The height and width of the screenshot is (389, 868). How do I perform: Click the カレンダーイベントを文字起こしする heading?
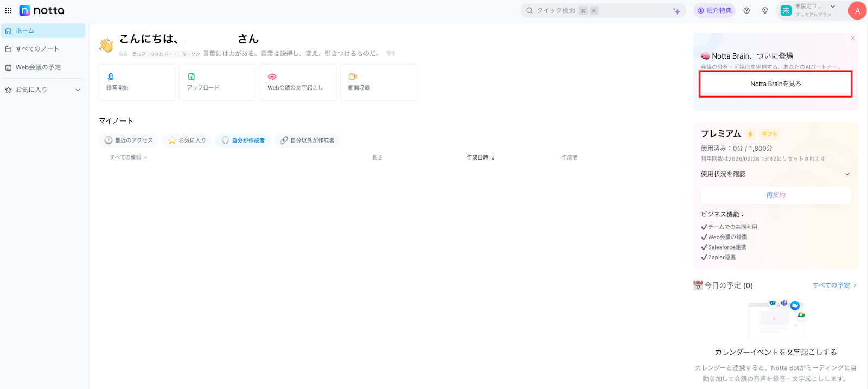(x=776, y=352)
